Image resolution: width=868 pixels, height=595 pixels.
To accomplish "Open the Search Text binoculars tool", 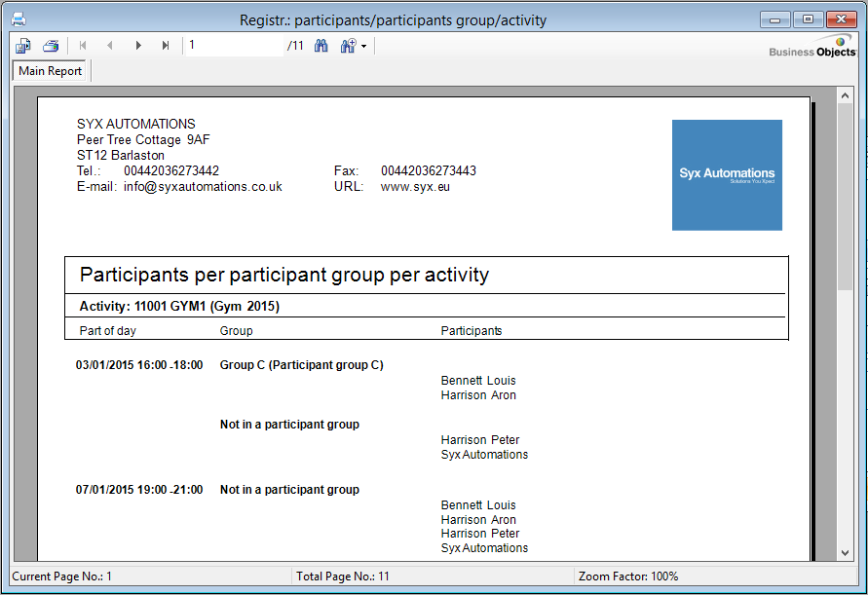I will click(321, 46).
